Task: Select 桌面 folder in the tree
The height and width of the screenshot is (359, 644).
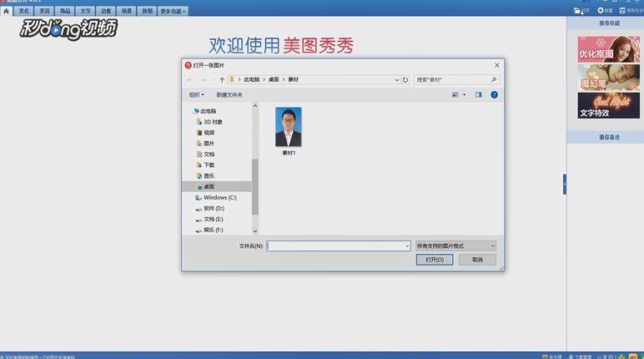Action: (216, 187)
